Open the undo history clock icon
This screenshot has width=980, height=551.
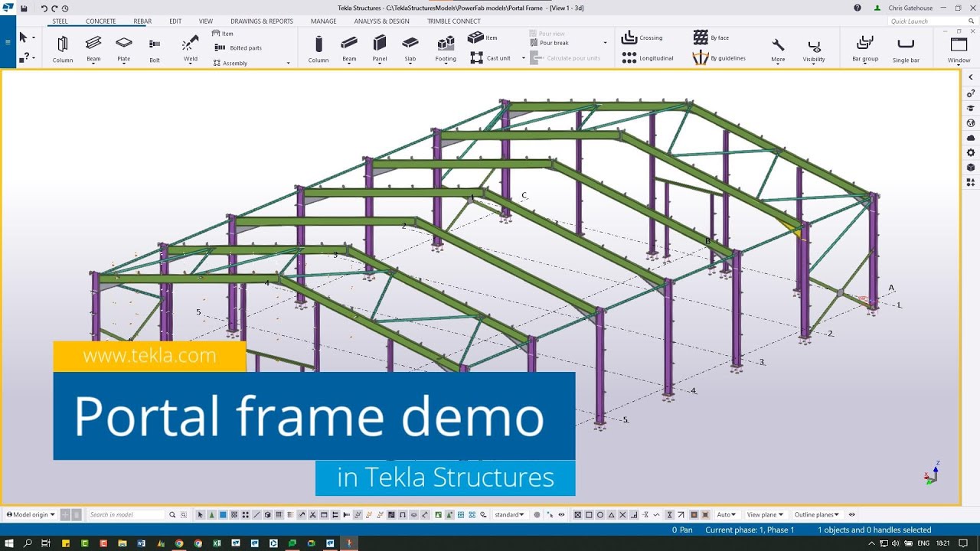click(x=64, y=8)
